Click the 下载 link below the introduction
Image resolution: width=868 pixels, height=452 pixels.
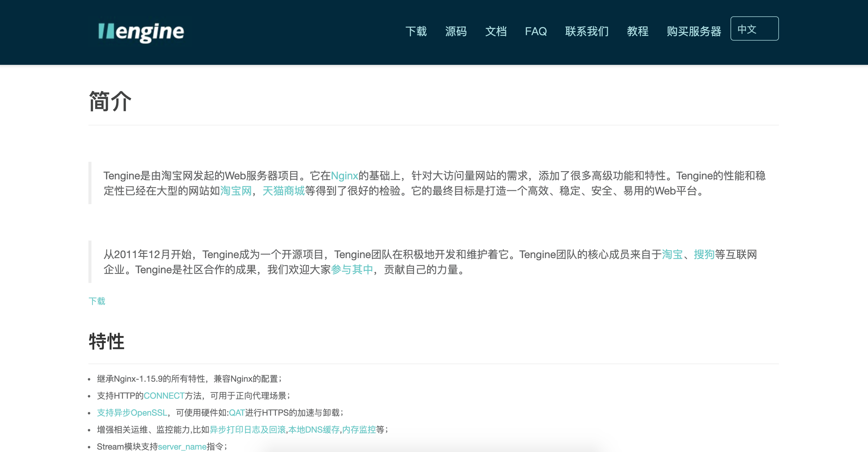click(97, 301)
